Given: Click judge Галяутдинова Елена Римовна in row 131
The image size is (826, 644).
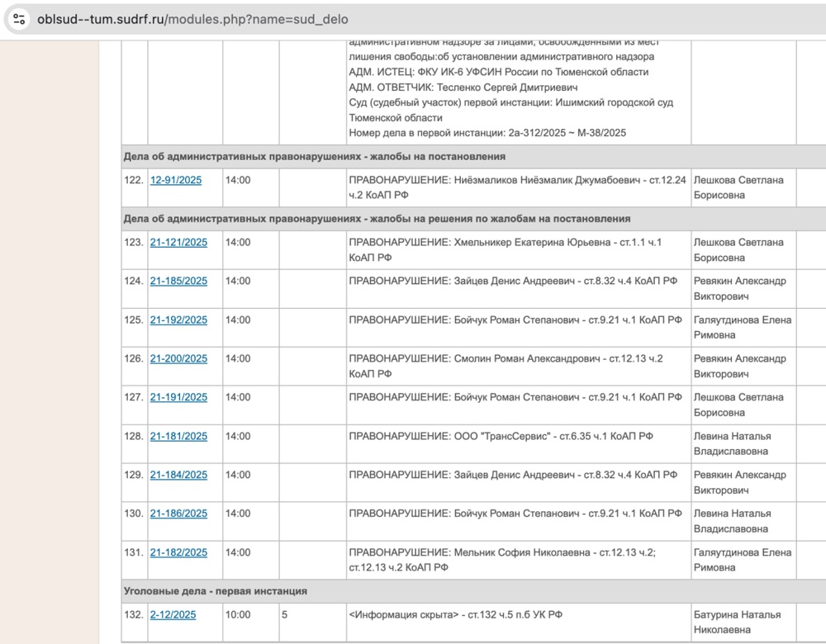Looking at the screenshot, I should coord(743,560).
